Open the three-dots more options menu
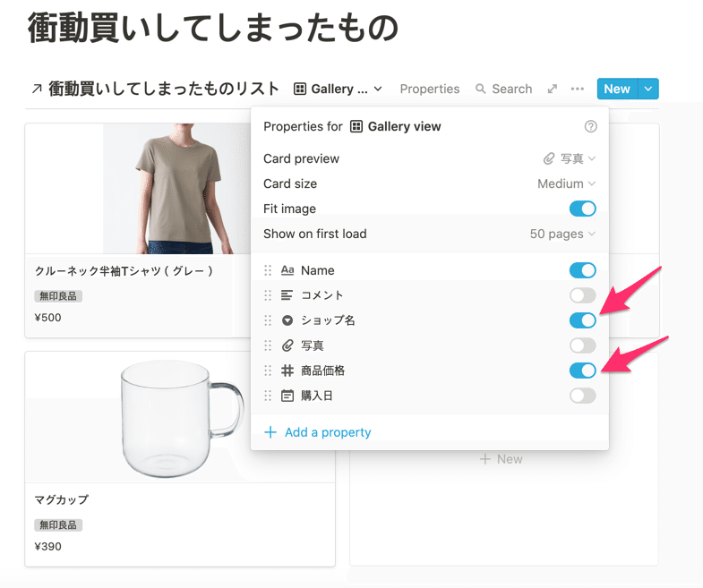The height and width of the screenshot is (588, 703). click(578, 89)
